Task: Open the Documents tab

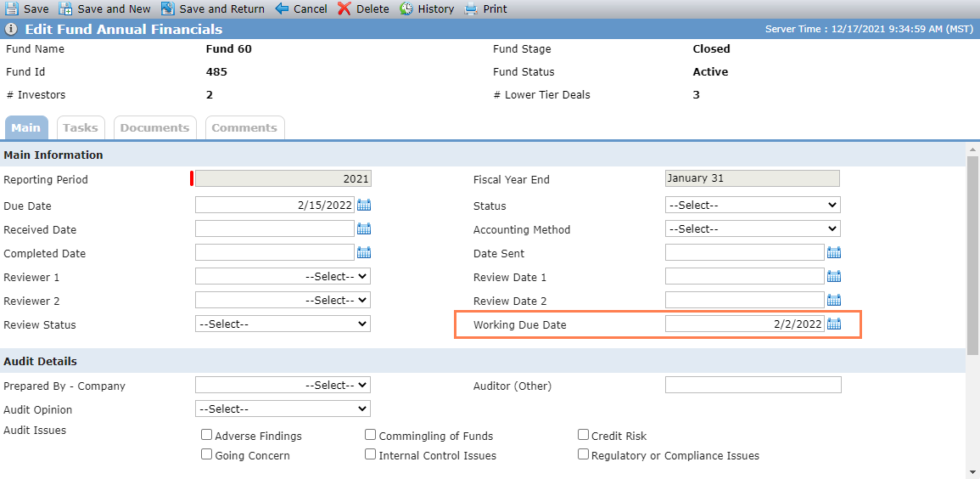Action: 155,127
